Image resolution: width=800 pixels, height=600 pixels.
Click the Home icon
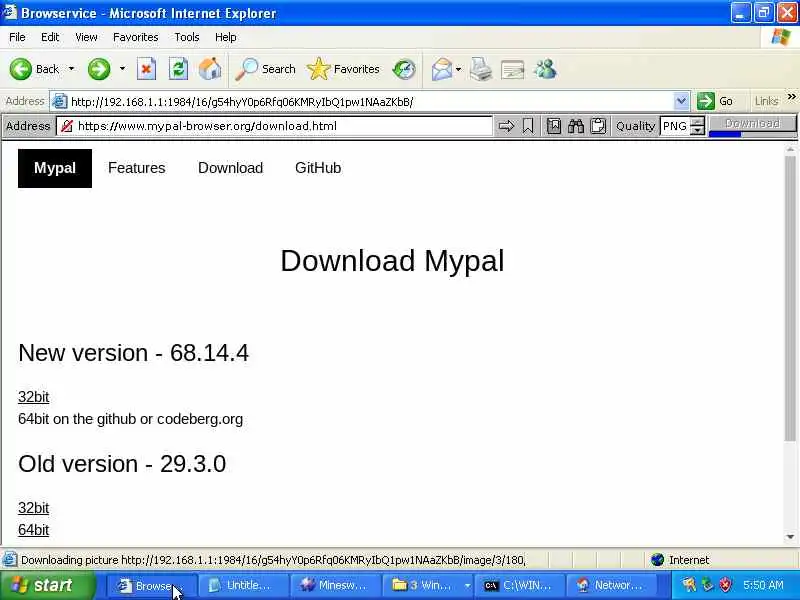pos(210,69)
